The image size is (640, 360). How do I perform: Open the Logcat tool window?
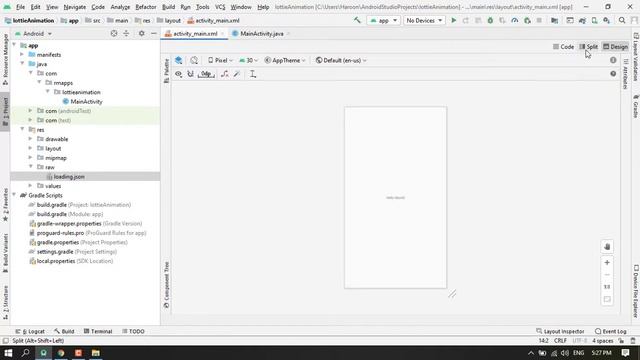coord(30,331)
